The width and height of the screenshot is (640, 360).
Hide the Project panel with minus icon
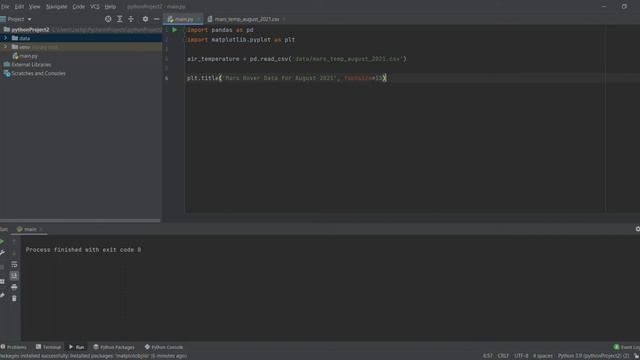coord(156,19)
